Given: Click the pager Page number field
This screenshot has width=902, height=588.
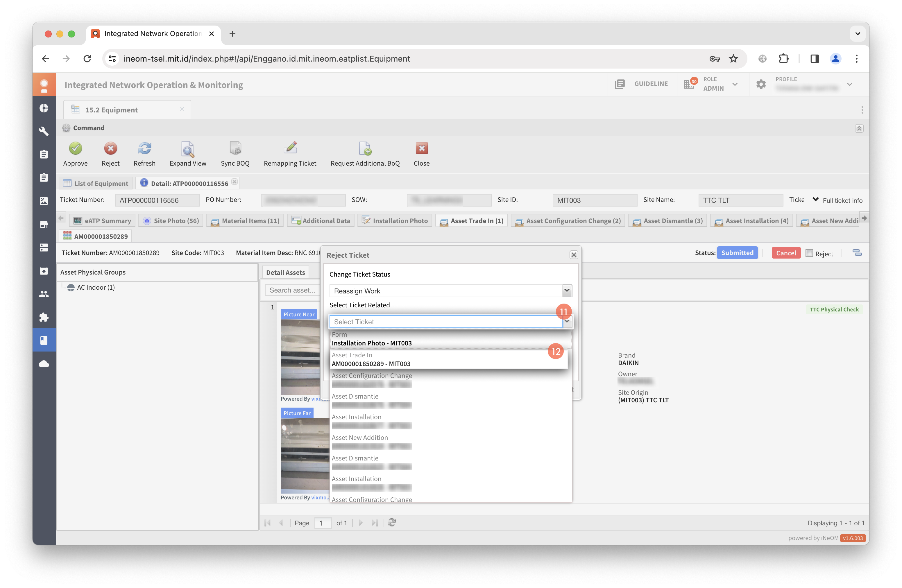Looking at the screenshot, I should pyautogui.click(x=323, y=523).
